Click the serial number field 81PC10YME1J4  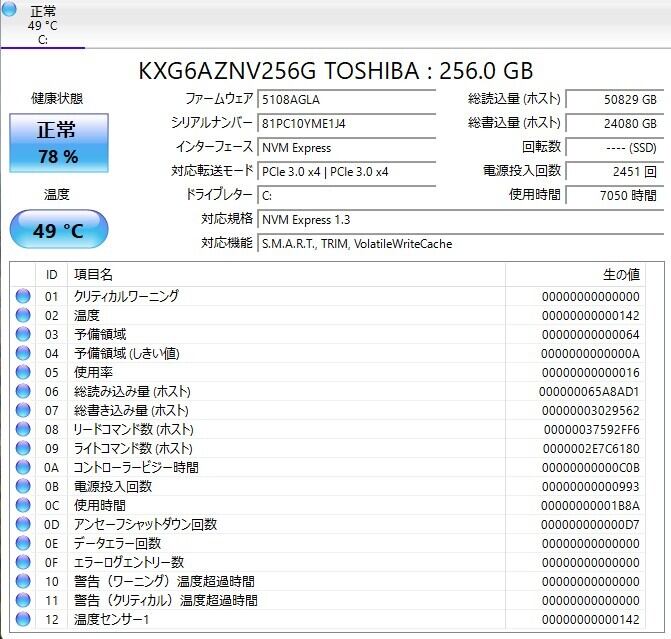point(346,123)
